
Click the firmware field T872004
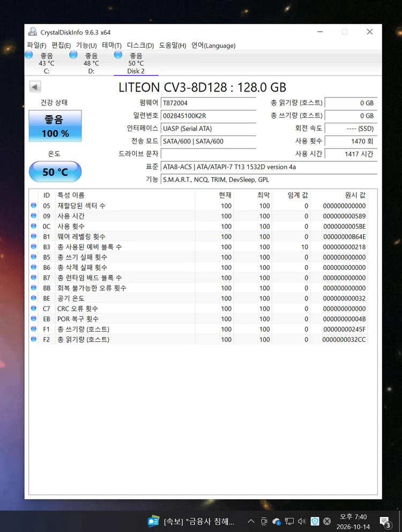[x=208, y=103]
